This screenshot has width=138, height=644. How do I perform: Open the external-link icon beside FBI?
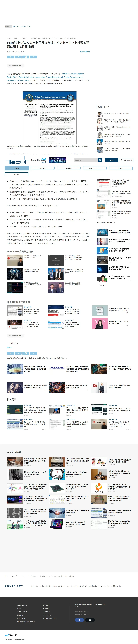click(x=11, y=347)
